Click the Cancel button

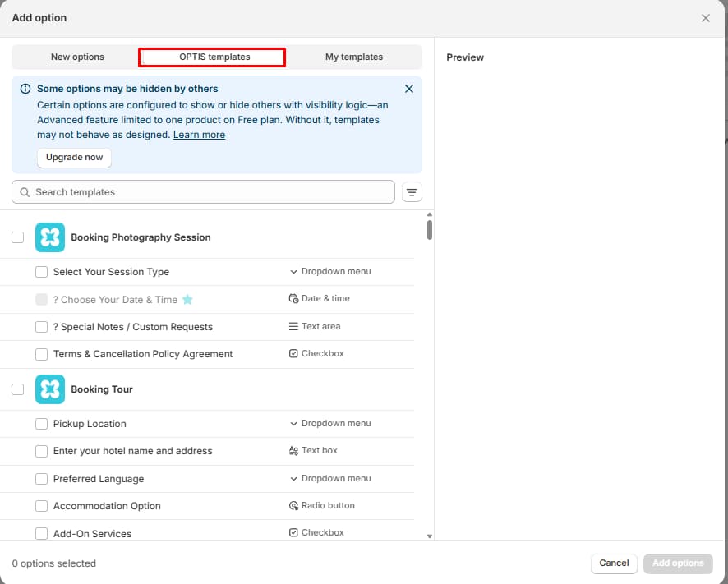614,563
